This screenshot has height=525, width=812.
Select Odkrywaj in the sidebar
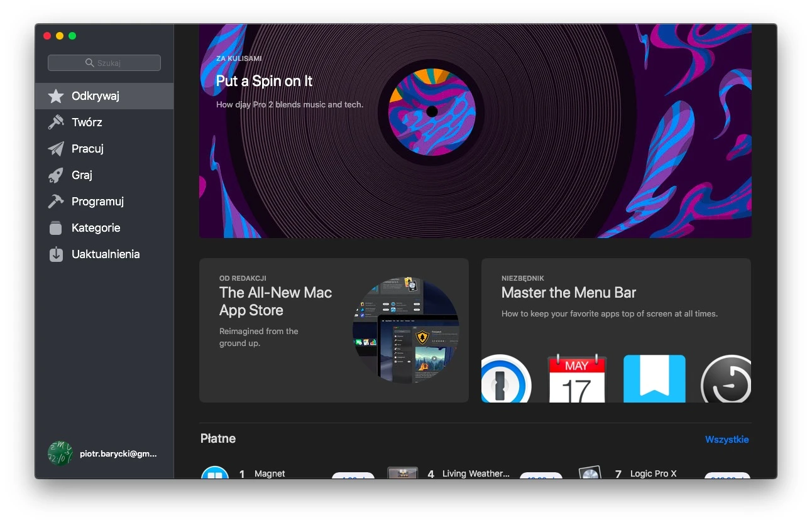point(104,96)
